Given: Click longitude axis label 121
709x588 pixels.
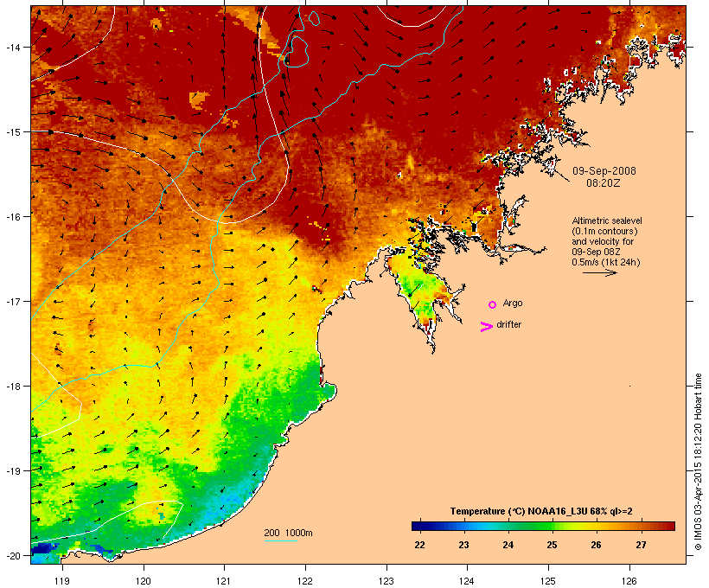Looking at the screenshot, I should click(224, 581).
